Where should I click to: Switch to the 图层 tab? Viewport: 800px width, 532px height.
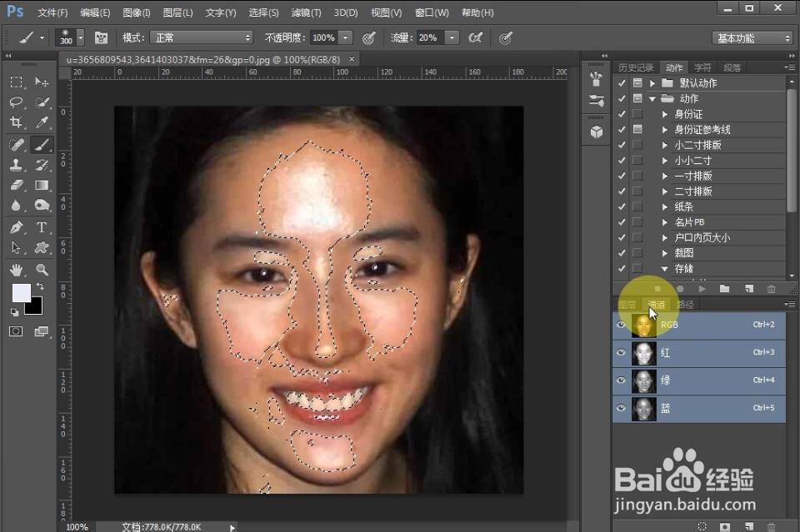tap(627, 305)
